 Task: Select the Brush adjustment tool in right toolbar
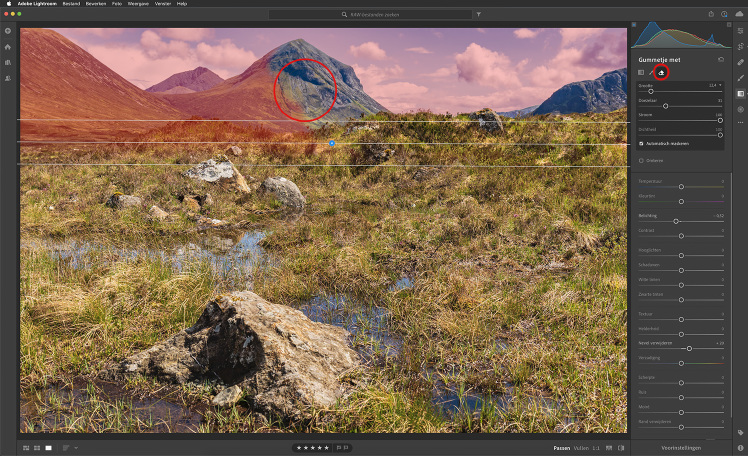point(740,78)
